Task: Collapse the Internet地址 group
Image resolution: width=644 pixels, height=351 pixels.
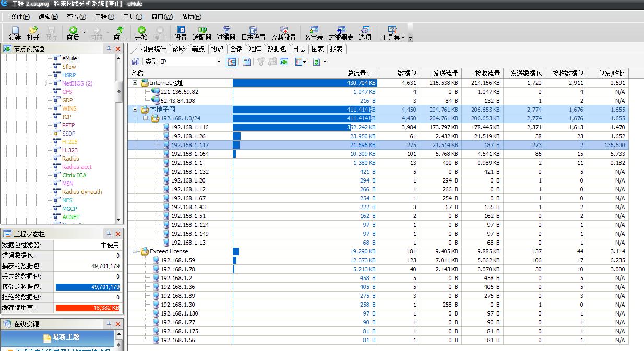Action: click(x=135, y=83)
